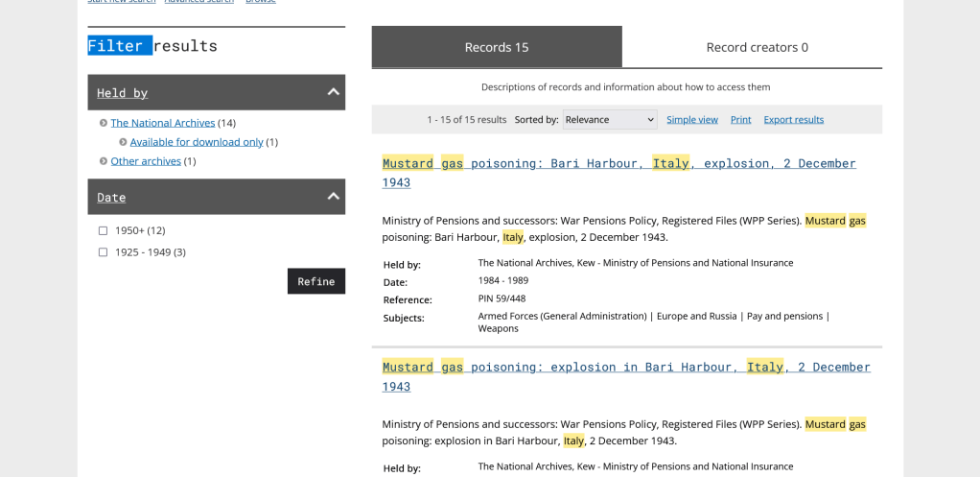Collapse the Date filter chevron

click(x=333, y=197)
